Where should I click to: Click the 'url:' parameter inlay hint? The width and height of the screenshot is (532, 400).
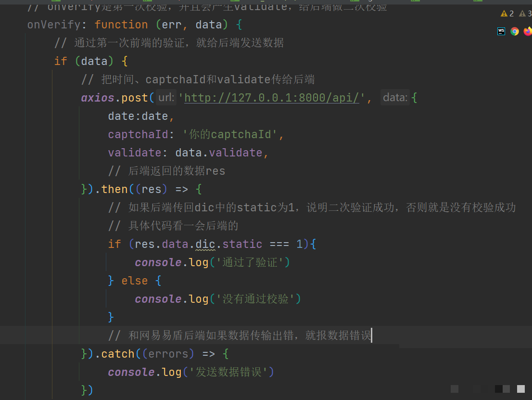point(166,98)
